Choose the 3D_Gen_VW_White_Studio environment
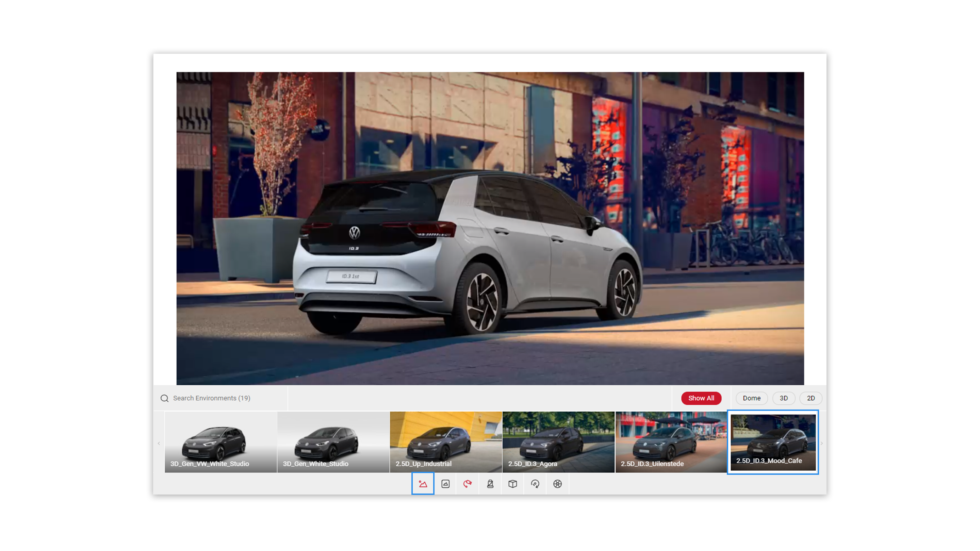 pos(220,442)
